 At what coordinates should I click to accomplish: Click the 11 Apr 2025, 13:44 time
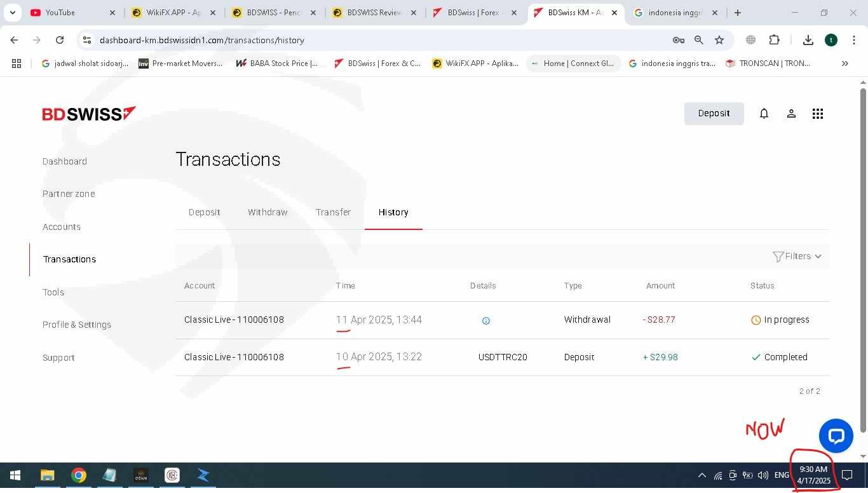coord(379,320)
